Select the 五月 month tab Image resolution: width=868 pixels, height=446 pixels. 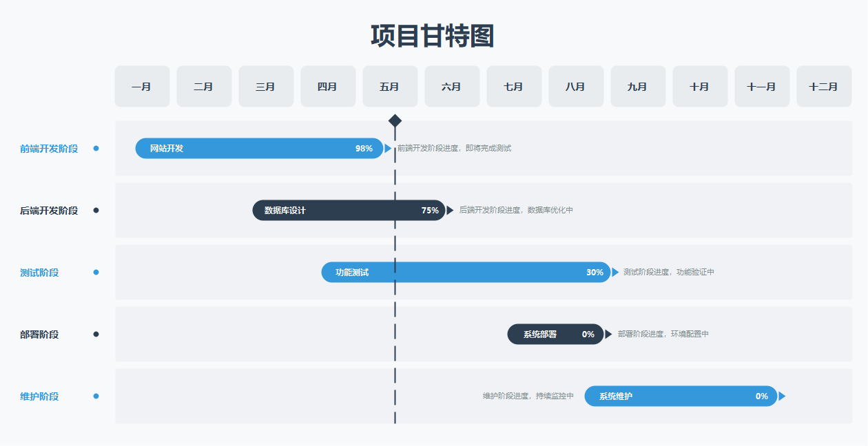tap(389, 86)
